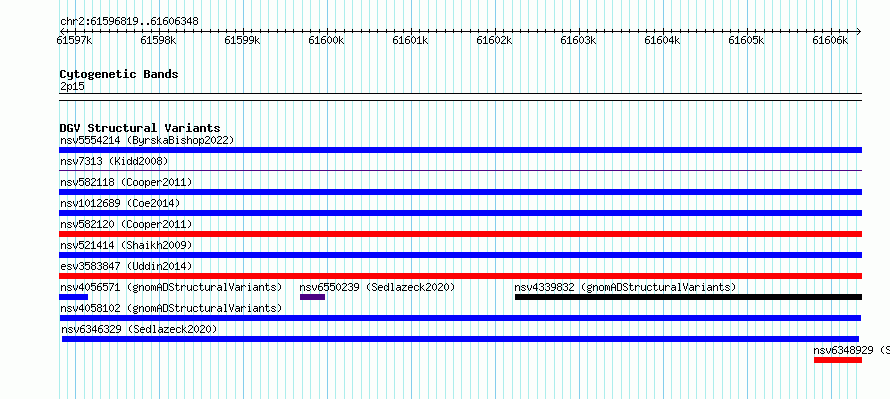This screenshot has width=890, height=399.
Task: Click the 61601k ruler position
Action: (410, 40)
